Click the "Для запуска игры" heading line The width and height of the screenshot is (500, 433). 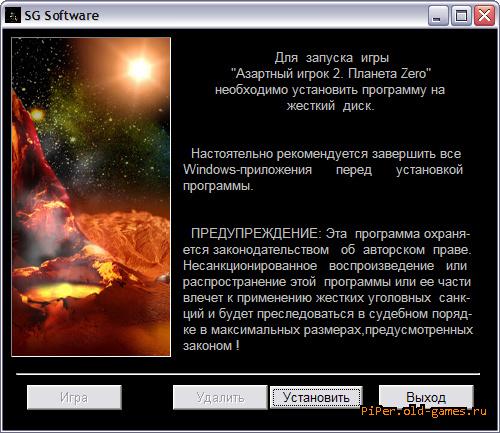(332, 58)
